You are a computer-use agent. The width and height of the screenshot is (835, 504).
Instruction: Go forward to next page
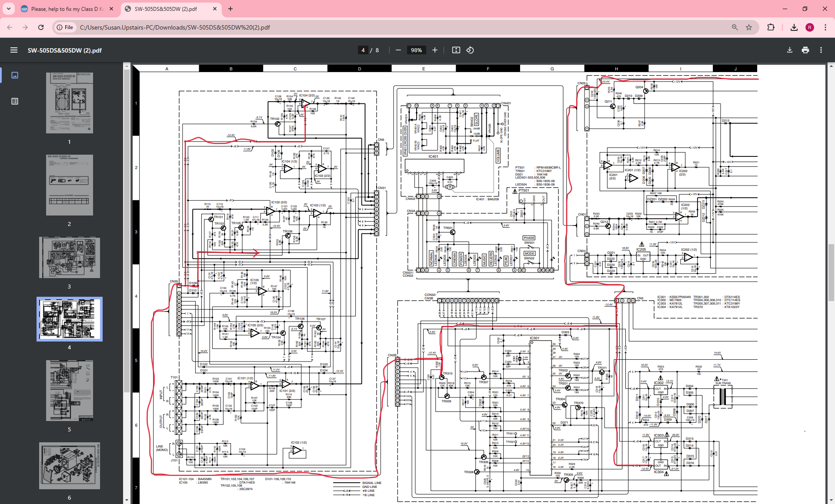click(25, 27)
